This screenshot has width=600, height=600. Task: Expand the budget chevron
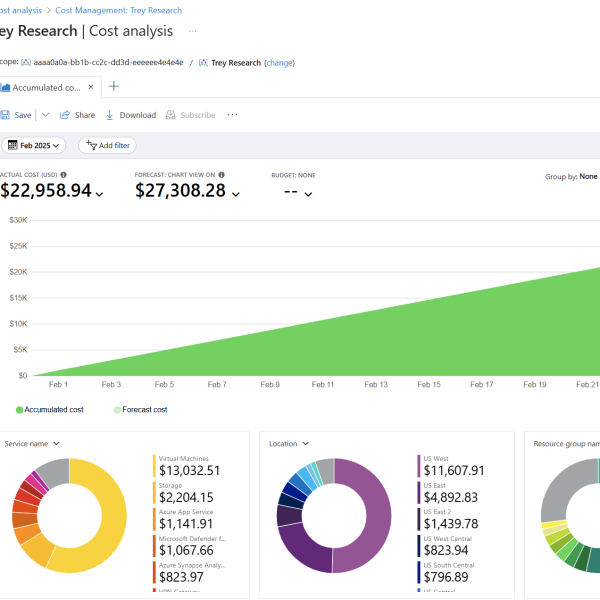(308, 194)
